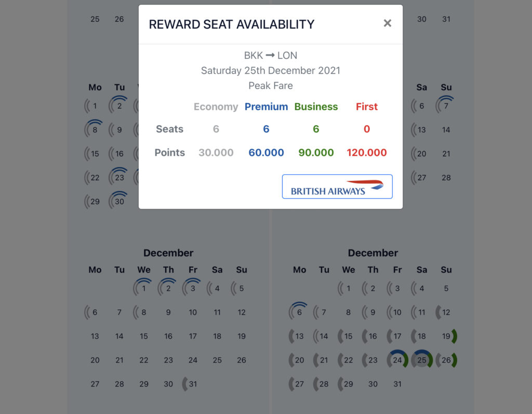Select the Premium cabin header
The height and width of the screenshot is (414, 532).
[266, 107]
